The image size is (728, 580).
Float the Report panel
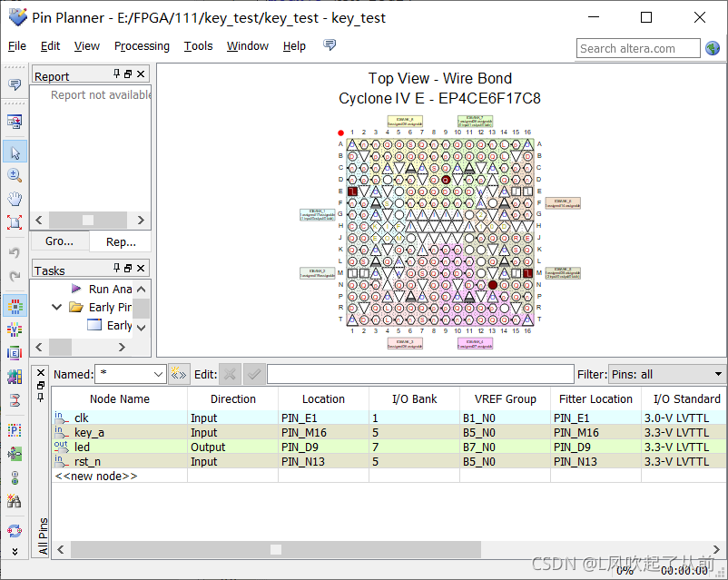point(128,74)
